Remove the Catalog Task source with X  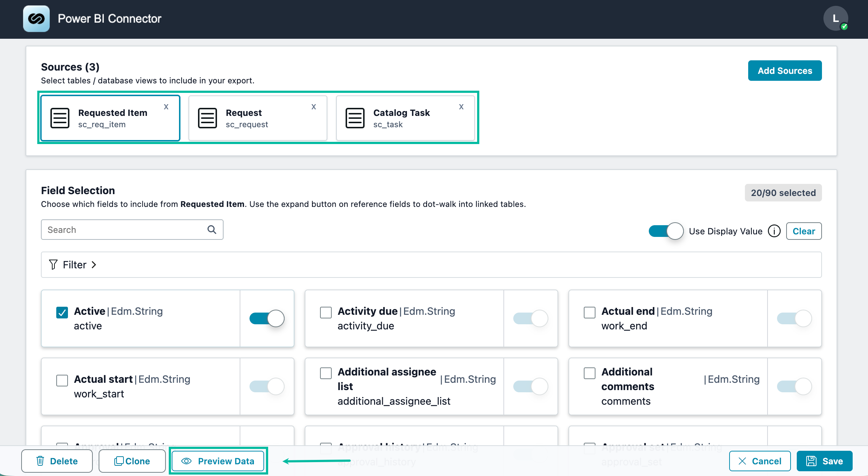pyautogui.click(x=461, y=107)
